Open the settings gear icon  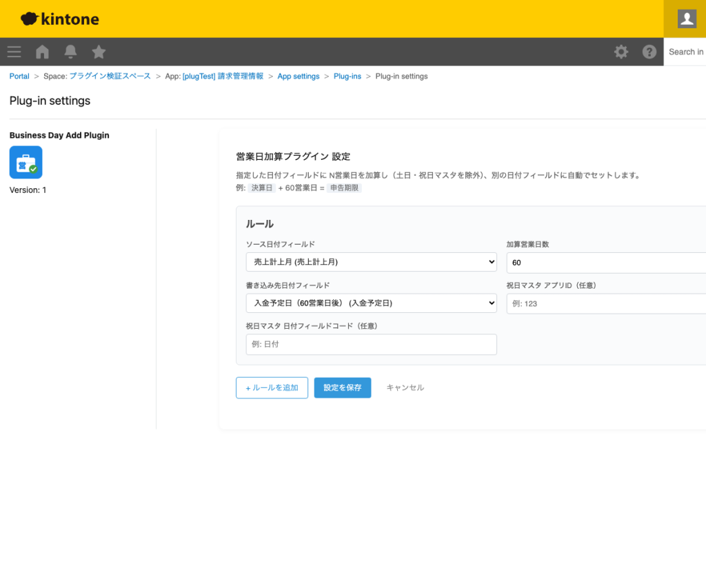click(x=621, y=52)
